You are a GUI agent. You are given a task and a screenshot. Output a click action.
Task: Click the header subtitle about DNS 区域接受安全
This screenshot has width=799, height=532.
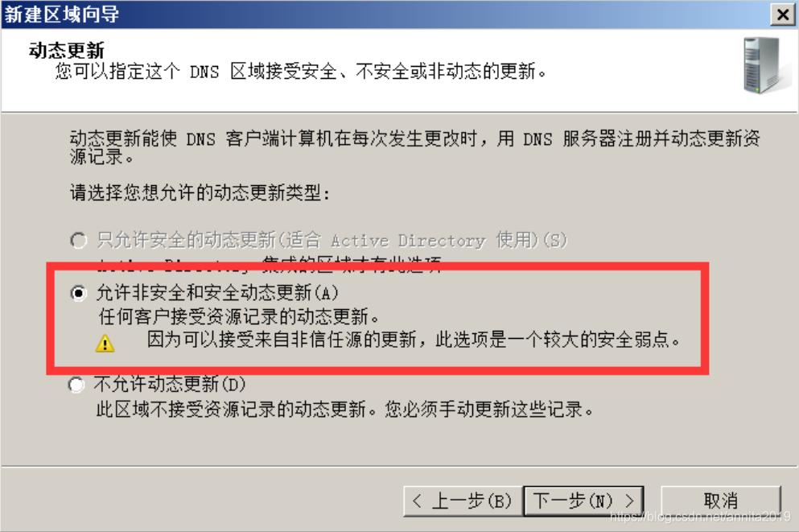tap(301, 72)
